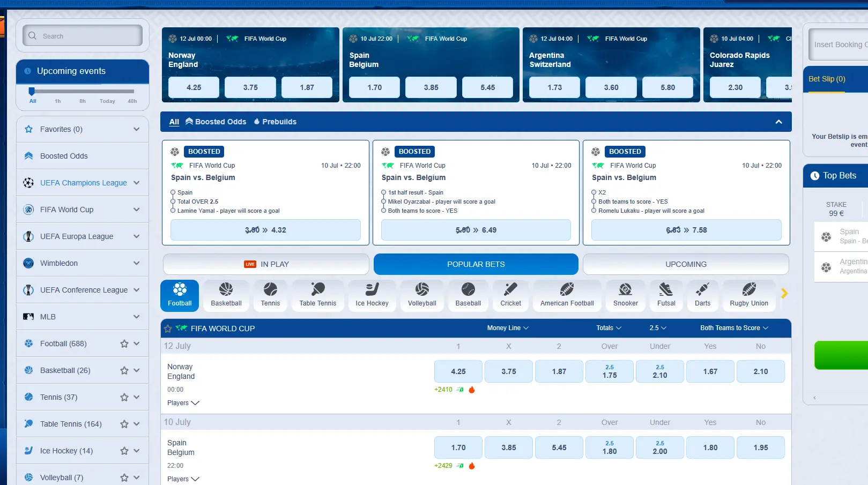Bet on Norway win at 4.25 in table

click(x=458, y=371)
